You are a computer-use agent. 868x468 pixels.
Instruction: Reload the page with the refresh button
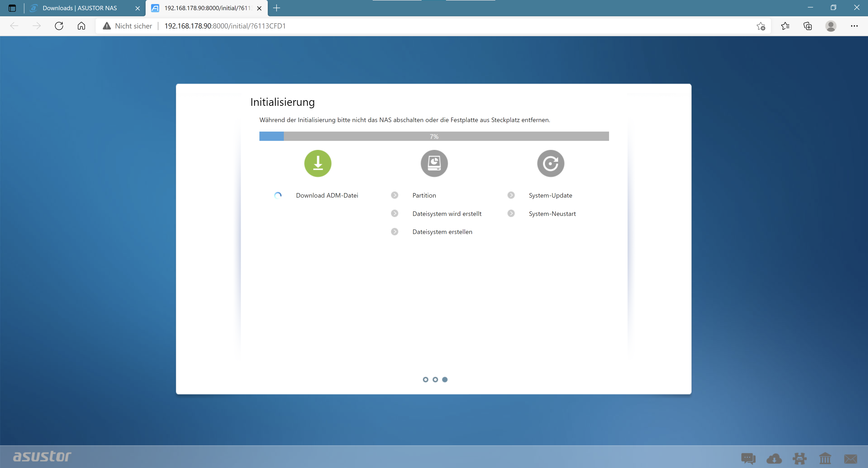[59, 26]
